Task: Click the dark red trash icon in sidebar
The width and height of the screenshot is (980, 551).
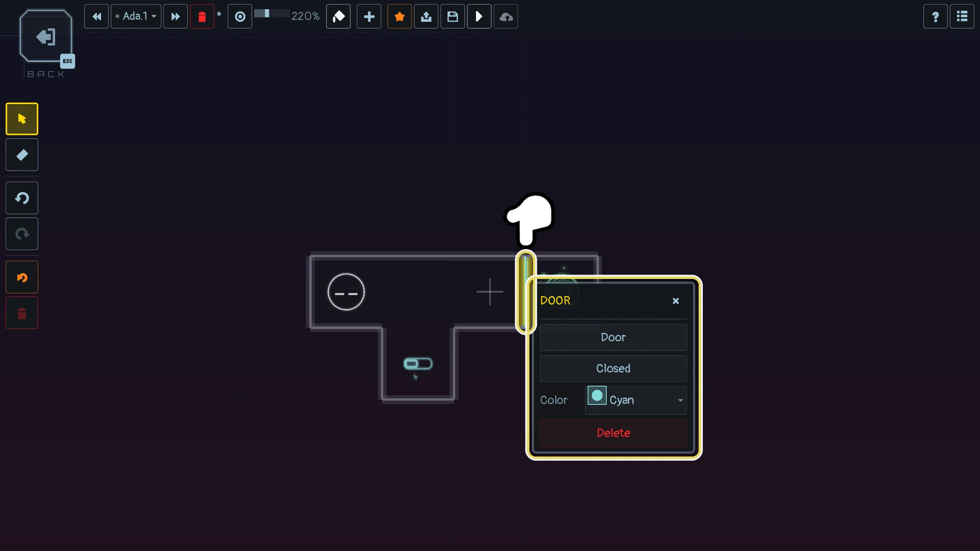Action: [x=22, y=313]
